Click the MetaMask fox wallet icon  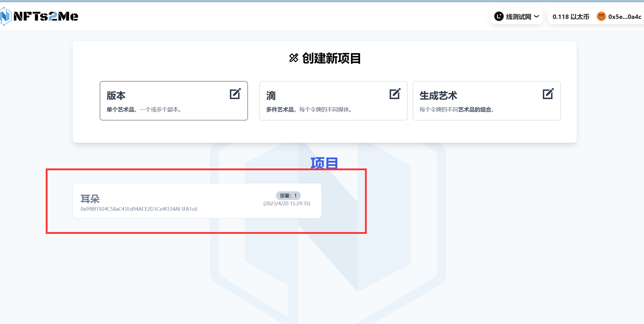click(601, 17)
